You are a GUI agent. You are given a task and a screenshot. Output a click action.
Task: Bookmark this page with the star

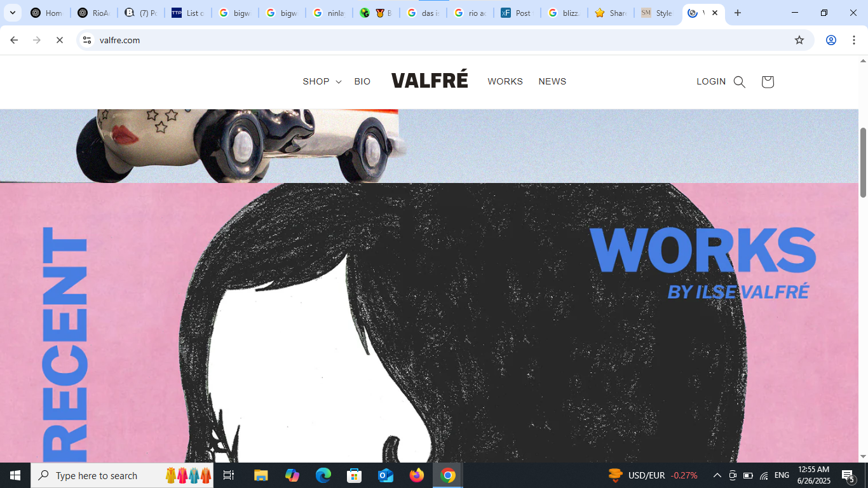(799, 40)
